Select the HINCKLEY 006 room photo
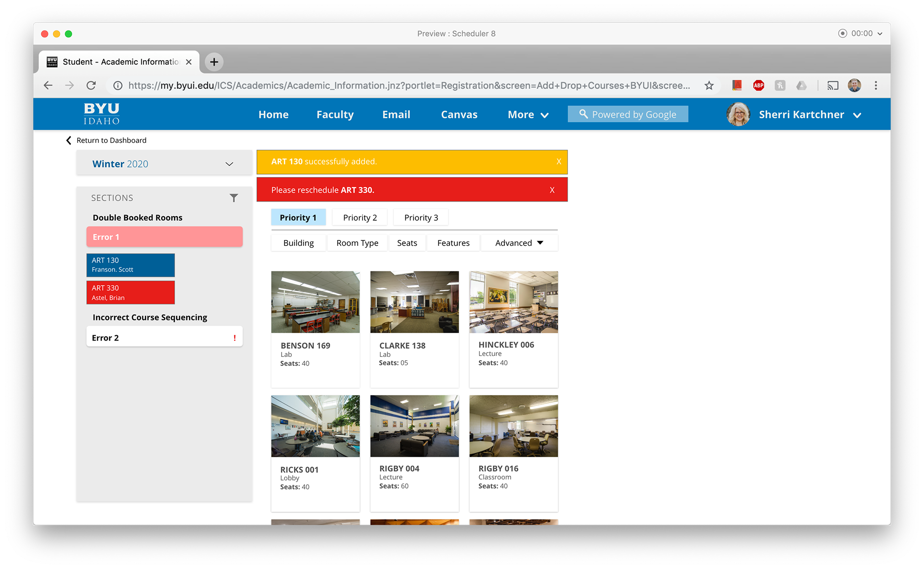 point(513,302)
